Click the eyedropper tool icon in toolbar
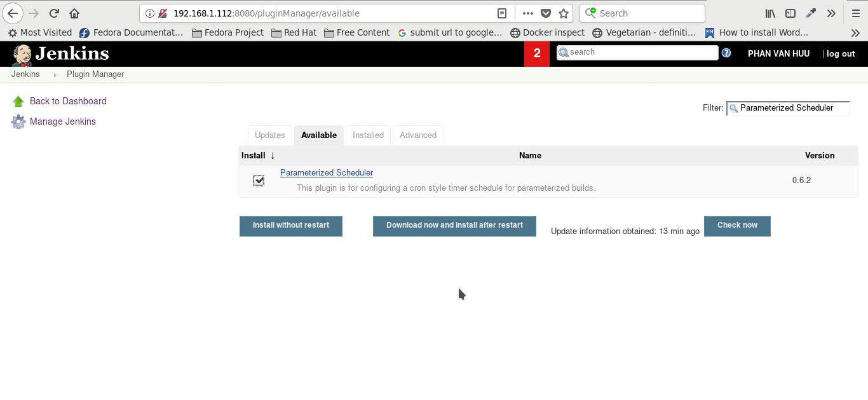This screenshot has height=400, width=868. tap(811, 13)
